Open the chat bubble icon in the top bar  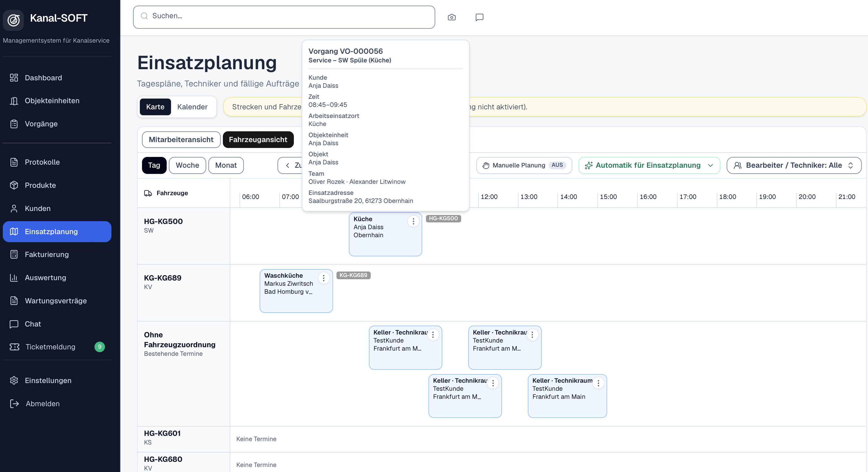tap(479, 17)
